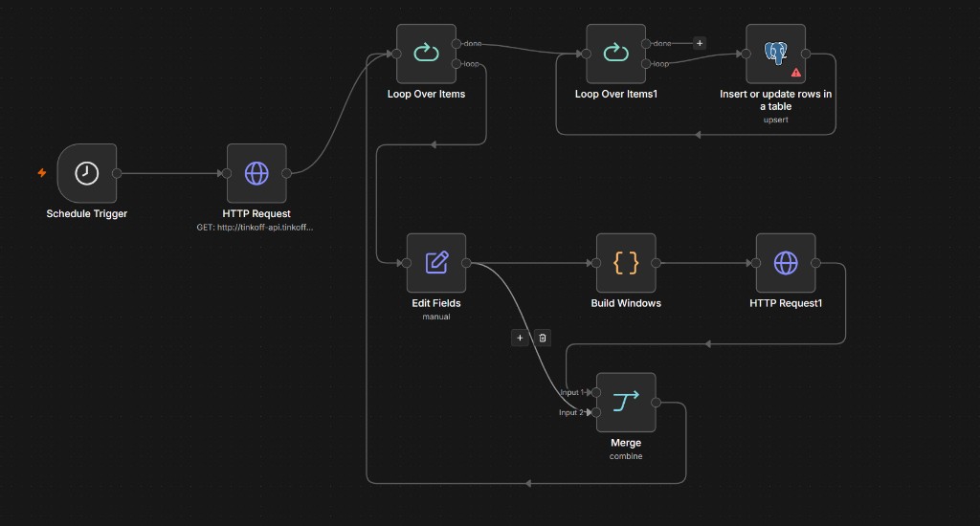The width and height of the screenshot is (980, 526).
Task: Click the 'Loop Over Items1' label
Action: click(x=615, y=94)
